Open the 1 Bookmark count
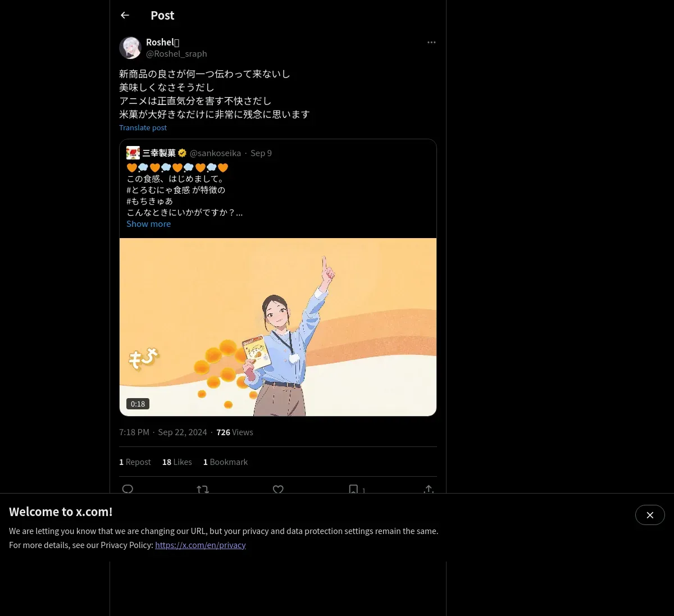The width and height of the screenshot is (674, 616). (225, 462)
